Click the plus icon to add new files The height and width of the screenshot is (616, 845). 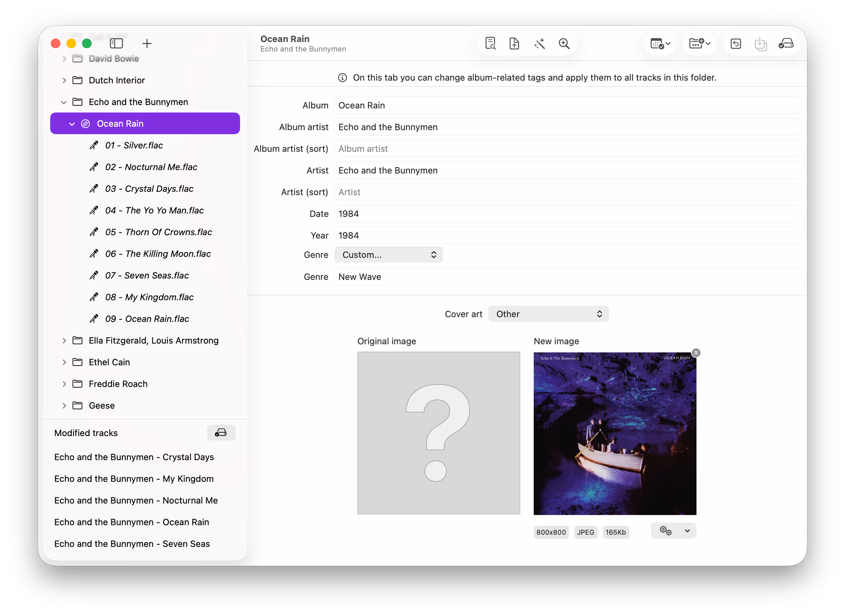pos(146,43)
